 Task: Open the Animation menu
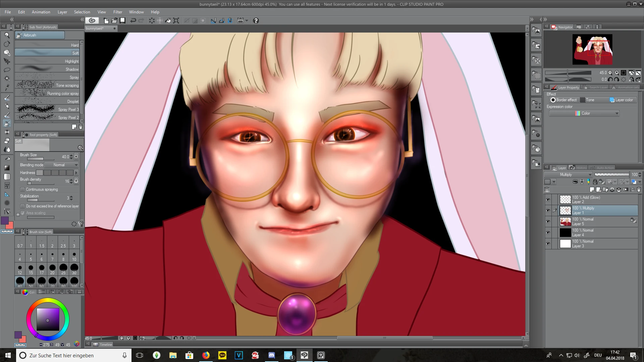pyautogui.click(x=41, y=12)
